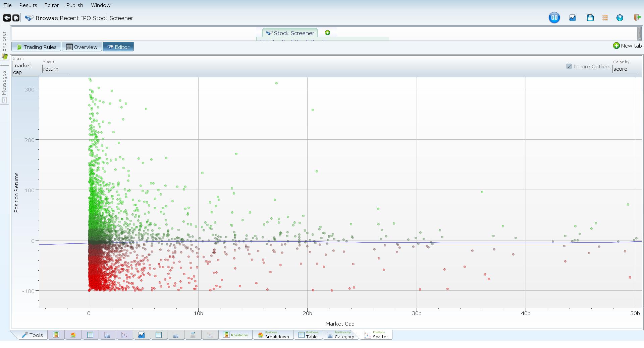Click the '10b' x-axis tick label

[x=198, y=313]
